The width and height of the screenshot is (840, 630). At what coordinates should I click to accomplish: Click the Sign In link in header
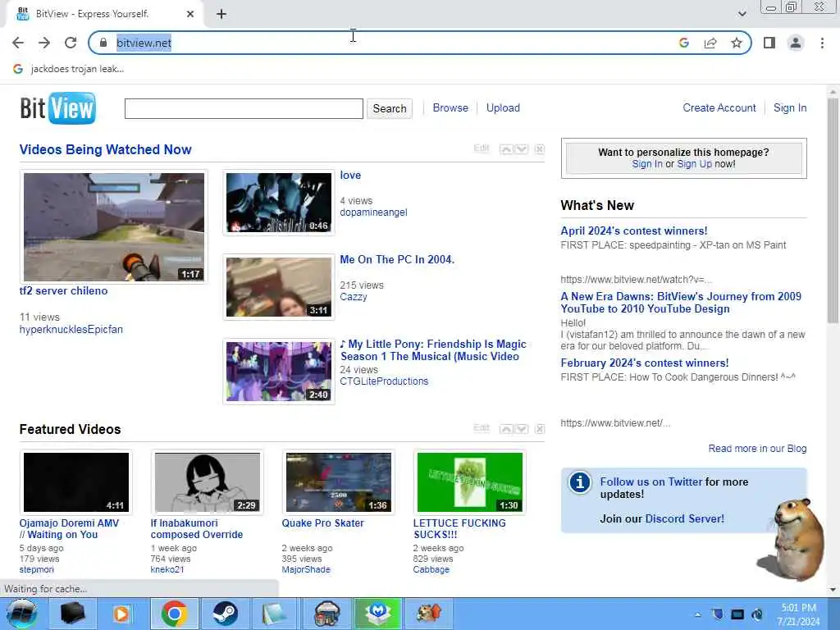point(790,107)
